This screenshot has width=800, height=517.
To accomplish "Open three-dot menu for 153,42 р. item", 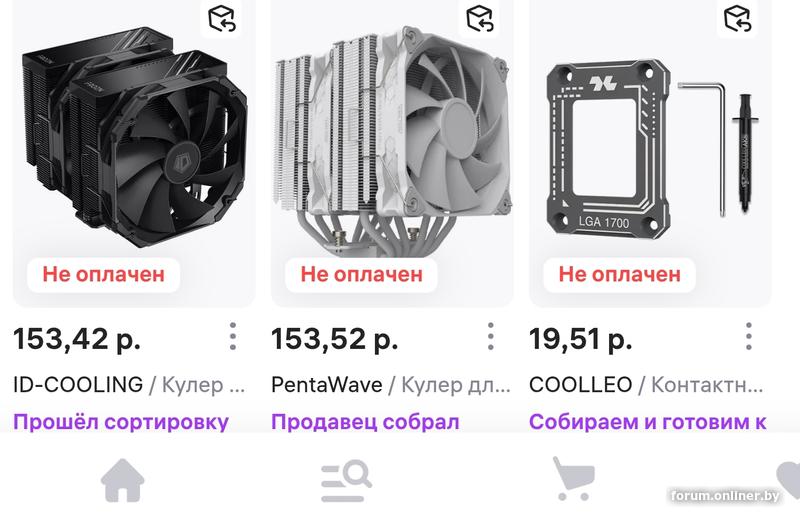I will tap(233, 336).
